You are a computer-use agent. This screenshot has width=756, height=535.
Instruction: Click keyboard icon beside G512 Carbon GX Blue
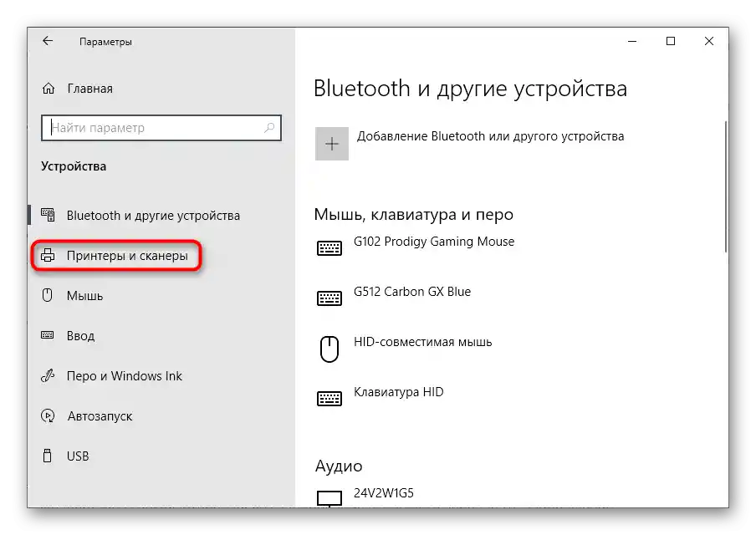tap(329, 298)
